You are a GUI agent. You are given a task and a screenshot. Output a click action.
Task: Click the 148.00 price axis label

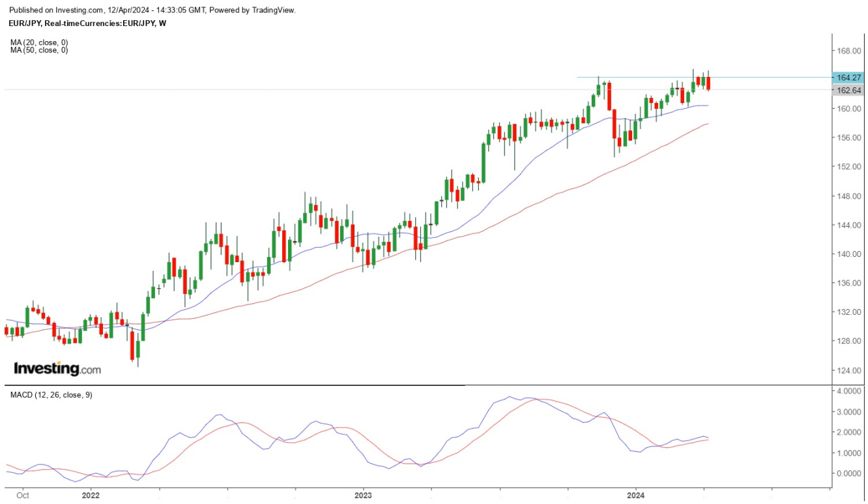[x=849, y=196]
